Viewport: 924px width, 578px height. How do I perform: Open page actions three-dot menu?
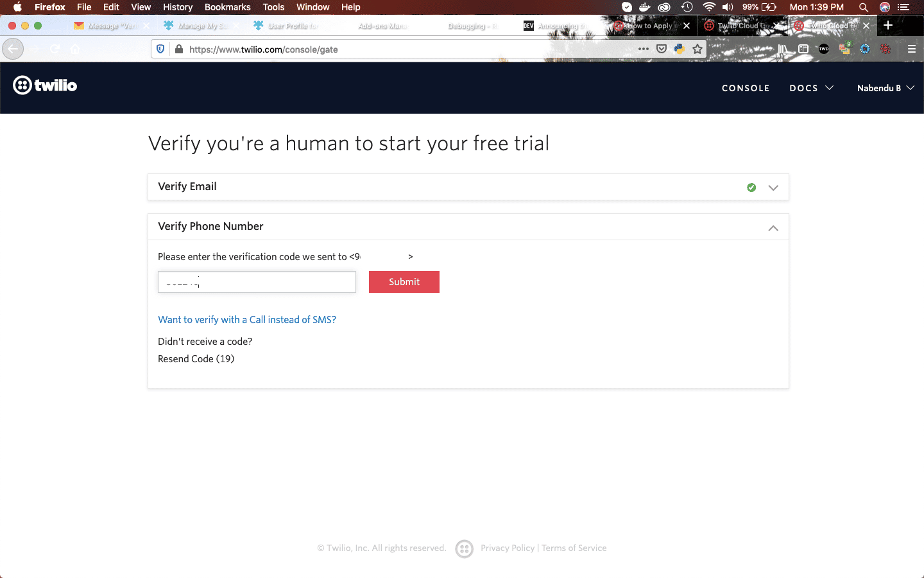(x=644, y=49)
